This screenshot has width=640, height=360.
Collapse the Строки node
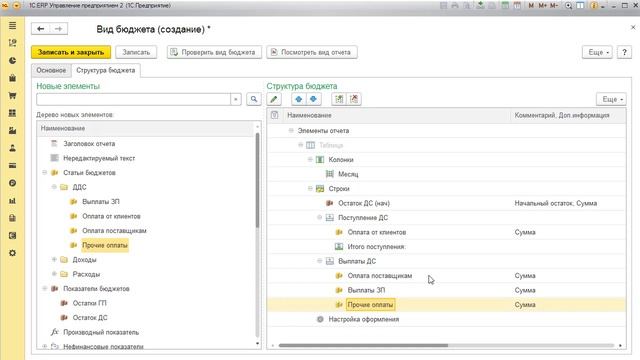310,189
